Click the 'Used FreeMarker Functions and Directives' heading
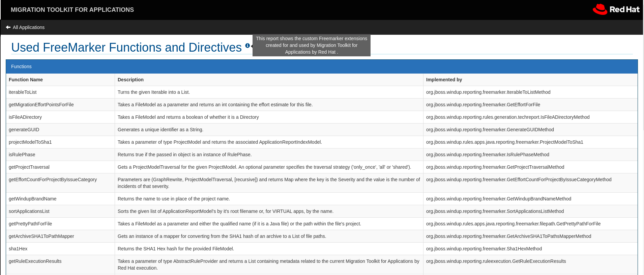This screenshot has width=644, height=275. pyautogui.click(x=126, y=48)
